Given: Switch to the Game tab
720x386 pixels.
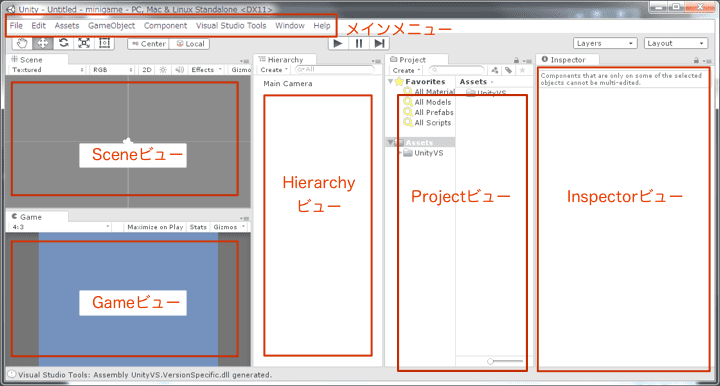Looking at the screenshot, I should [37, 217].
